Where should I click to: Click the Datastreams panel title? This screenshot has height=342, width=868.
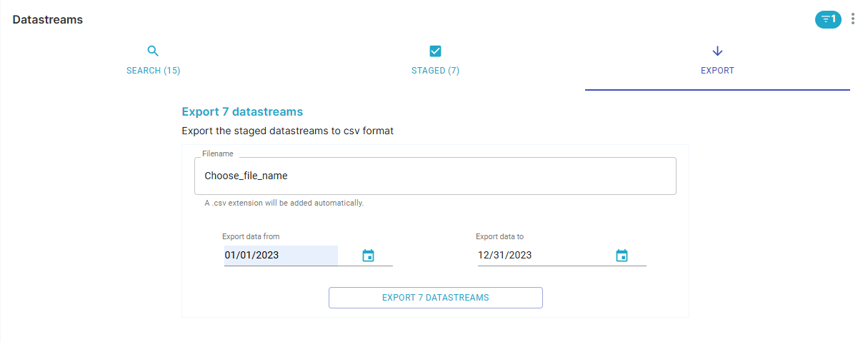pyautogui.click(x=48, y=20)
